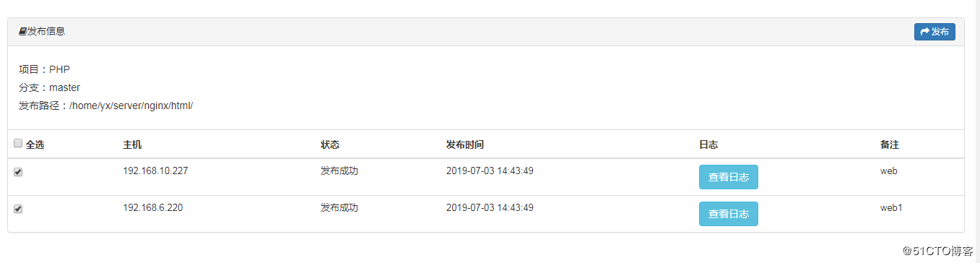Toggle the 全选 select-all checkbox
This screenshot has width=980, height=263.
pos(18,144)
